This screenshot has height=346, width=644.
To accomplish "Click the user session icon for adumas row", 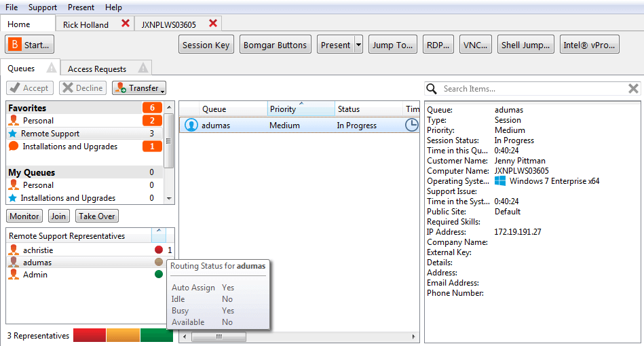I will (191, 126).
